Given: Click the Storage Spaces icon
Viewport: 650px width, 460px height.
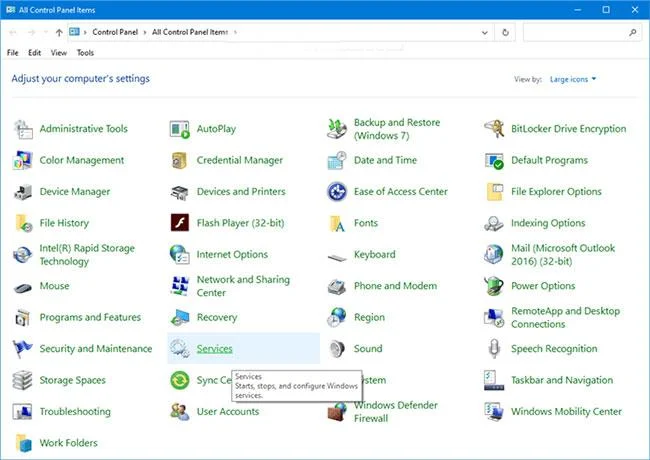Looking at the screenshot, I should point(23,380).
